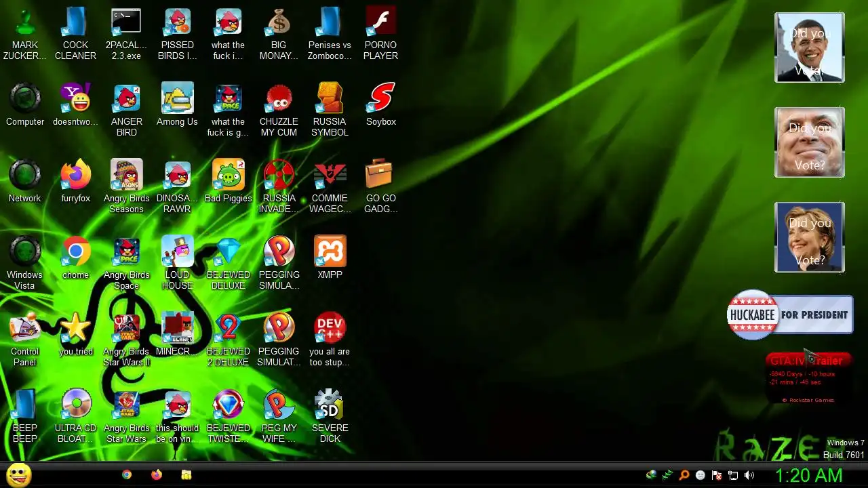Screen dimensions: 868x488
Task: Open the network status tray icon
Action: coord(733,475)
